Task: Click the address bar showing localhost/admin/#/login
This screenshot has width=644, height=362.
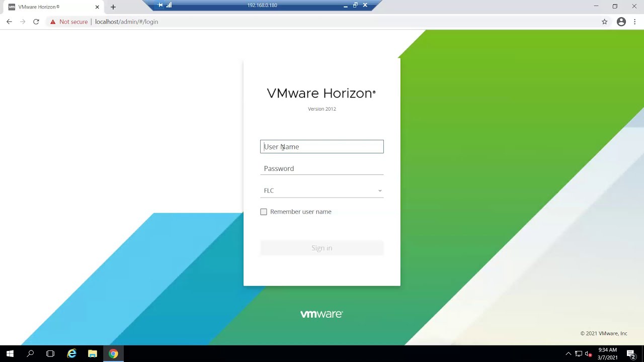Action: pos(322,22)
